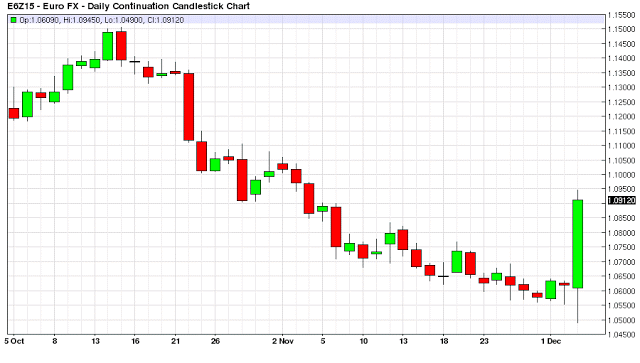
Task: Click the 1.12000 price axis label
Action: (622, 117)
